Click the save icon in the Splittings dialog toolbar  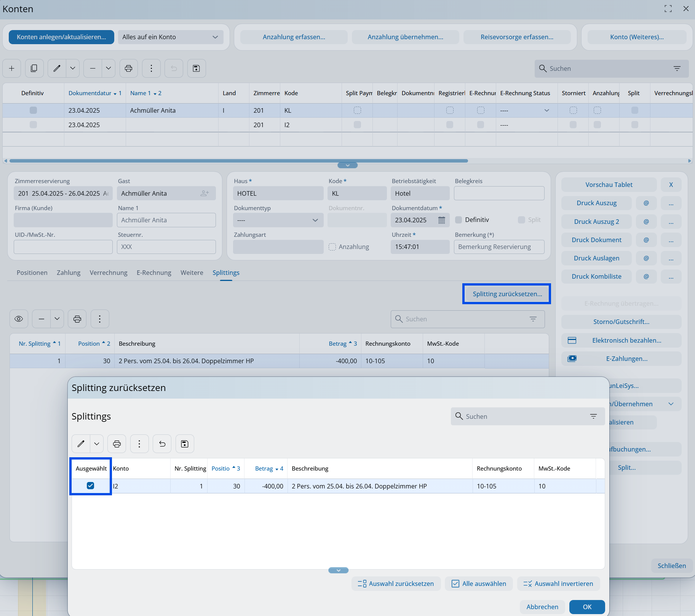click(185, 444)
